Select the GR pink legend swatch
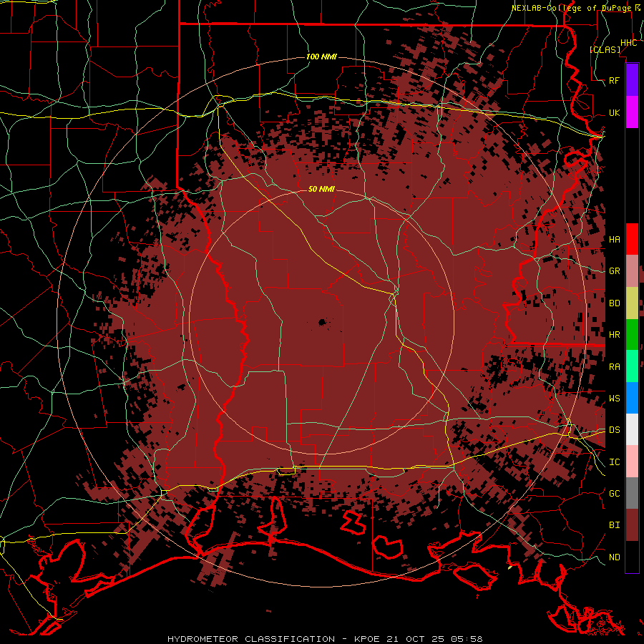The image size is (644, 644). pyautogui.click(x=632, y=270)
